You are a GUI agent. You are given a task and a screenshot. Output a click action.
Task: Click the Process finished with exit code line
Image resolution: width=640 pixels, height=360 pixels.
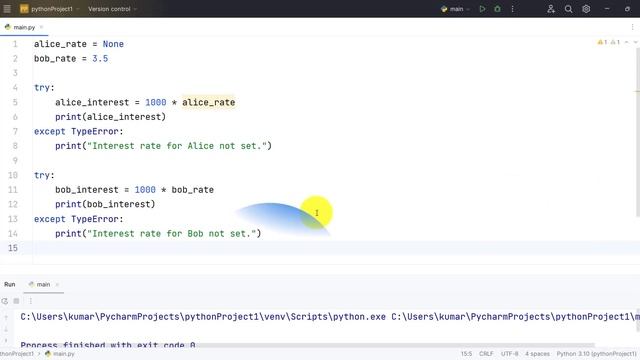(x=108, y=345)
